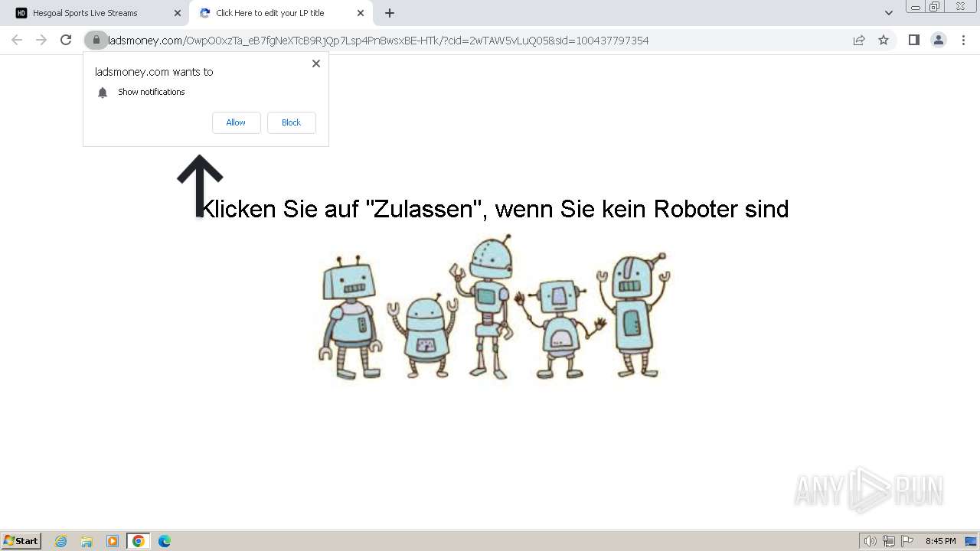
Task: Open the Action Center flag icon
Action: pyautogui.click(x=907, y=541)
